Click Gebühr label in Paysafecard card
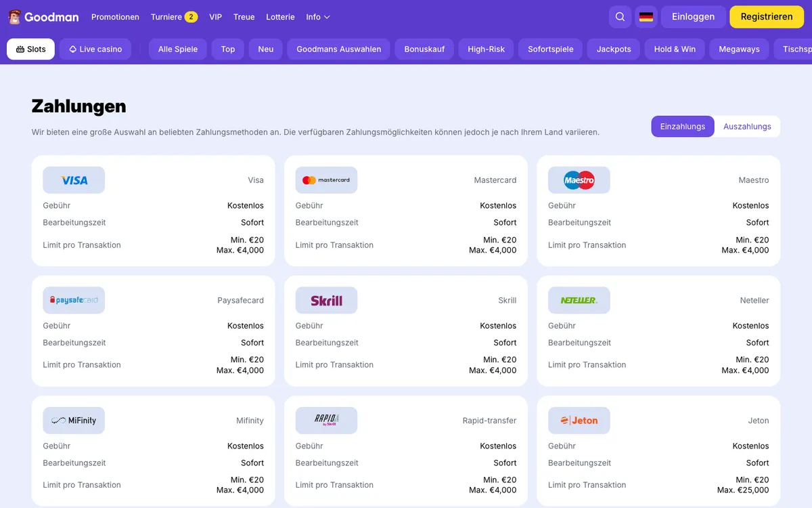Screen dimensions: 812x508 (x=57, y=326)
